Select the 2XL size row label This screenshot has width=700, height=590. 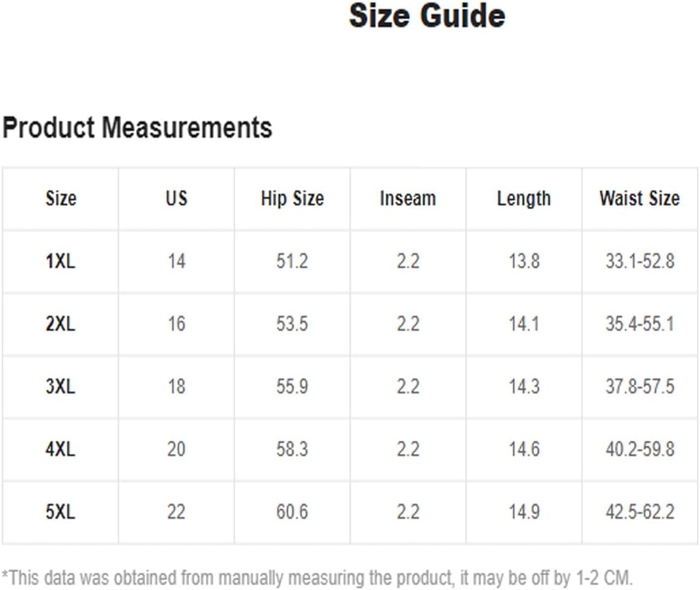61,324
